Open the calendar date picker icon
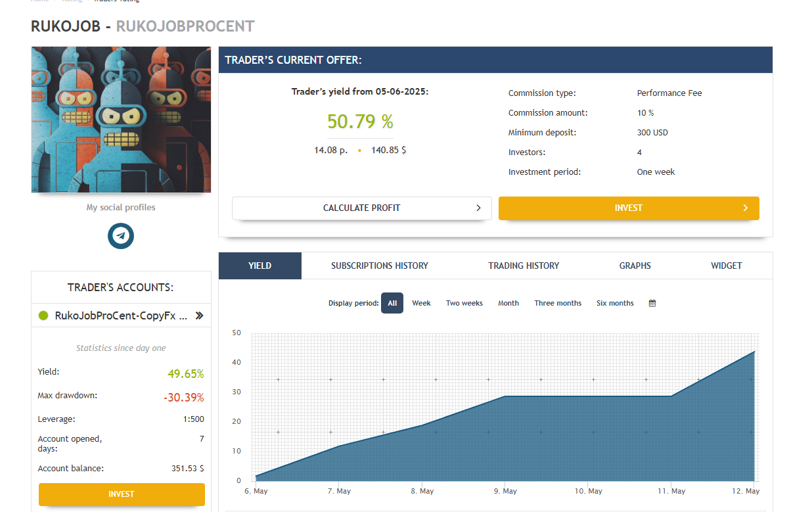Screen dimensions: 812x512 click(x=652, y=303)
